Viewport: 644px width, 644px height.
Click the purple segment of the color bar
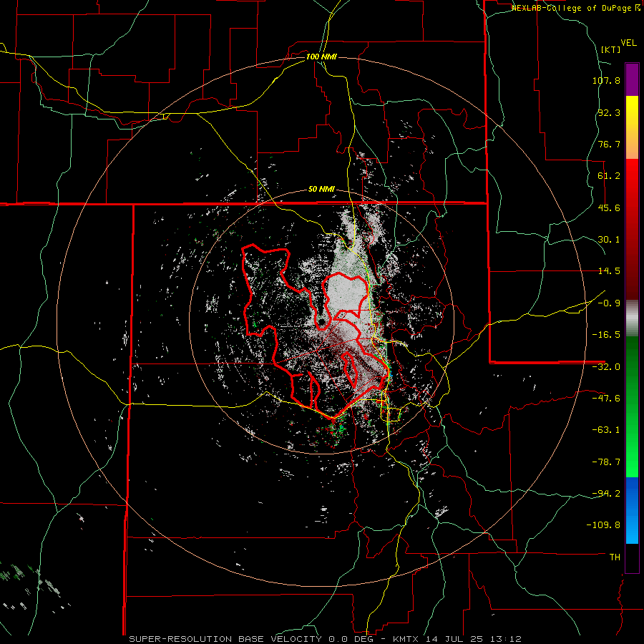pos(632,79)
